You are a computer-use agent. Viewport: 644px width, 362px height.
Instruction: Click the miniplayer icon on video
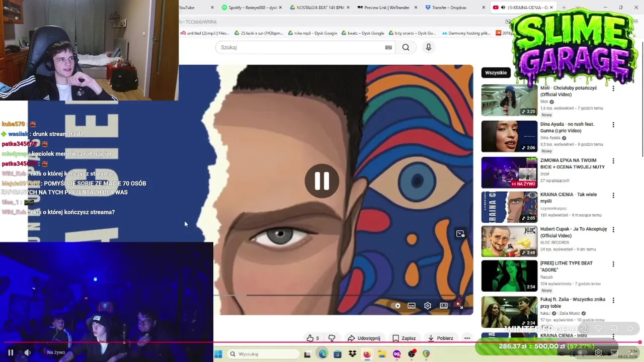pyautogui.click(x=460, y=233)
